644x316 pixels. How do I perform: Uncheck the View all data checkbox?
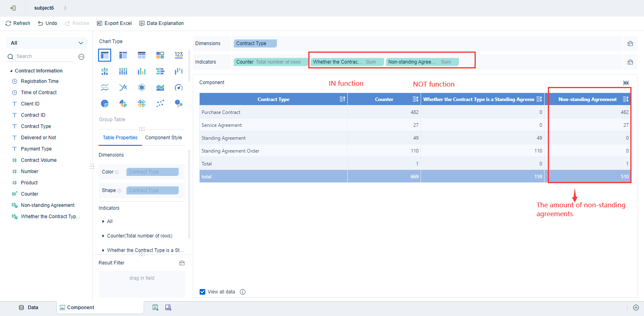tap(202, 292)
